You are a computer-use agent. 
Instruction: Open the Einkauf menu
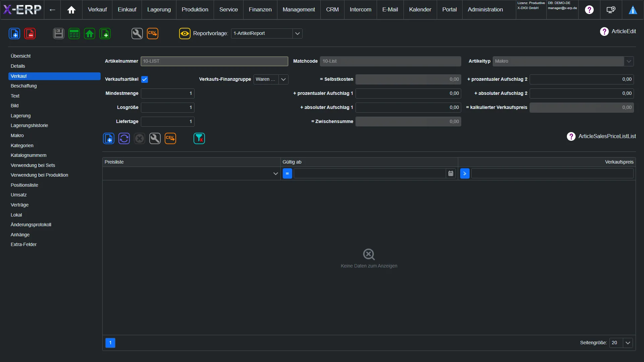(127, 10)
